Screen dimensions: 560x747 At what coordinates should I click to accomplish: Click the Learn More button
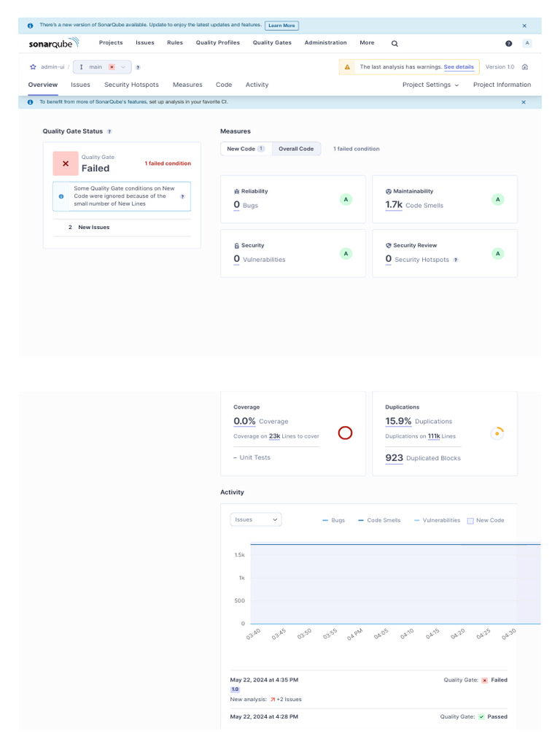click(281, 26)
